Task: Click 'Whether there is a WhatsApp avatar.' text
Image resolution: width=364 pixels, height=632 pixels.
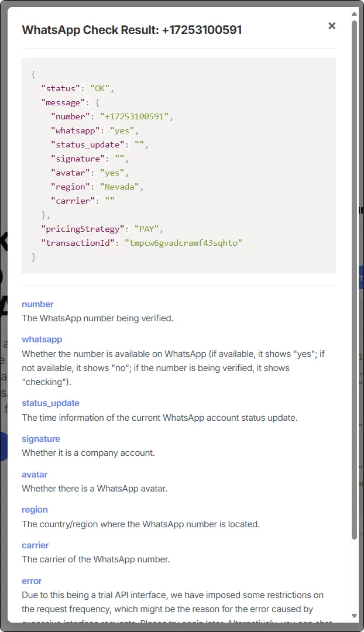Action: 94,489
